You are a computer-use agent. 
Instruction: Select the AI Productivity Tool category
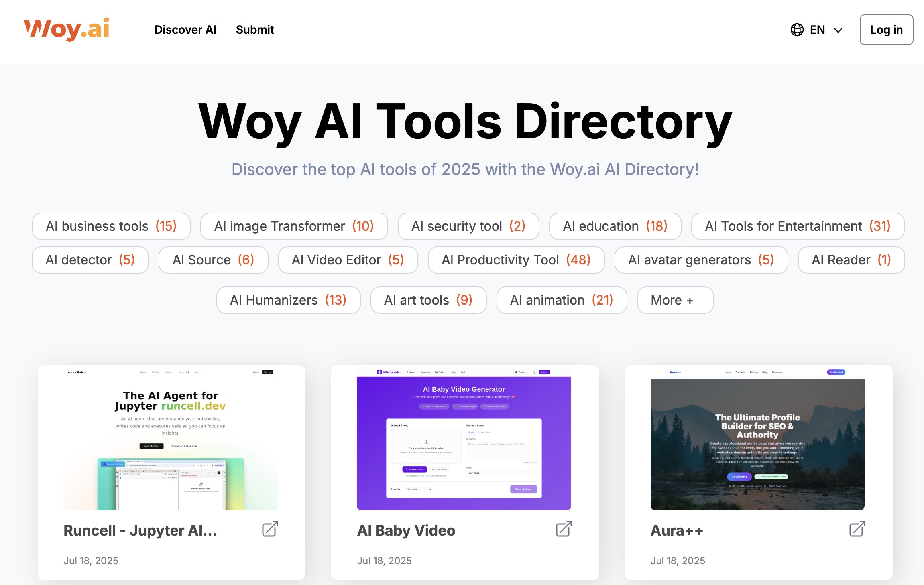tap(516, 260)
